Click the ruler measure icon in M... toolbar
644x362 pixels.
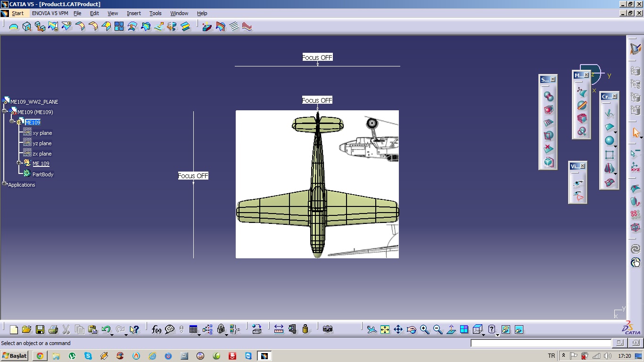coord(582,106)
